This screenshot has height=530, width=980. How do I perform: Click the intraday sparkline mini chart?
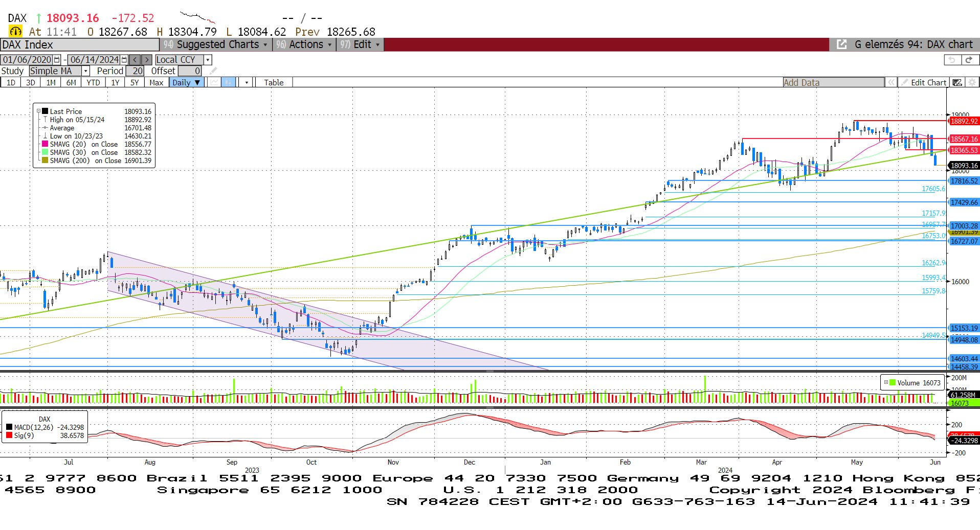click(198, 17)
